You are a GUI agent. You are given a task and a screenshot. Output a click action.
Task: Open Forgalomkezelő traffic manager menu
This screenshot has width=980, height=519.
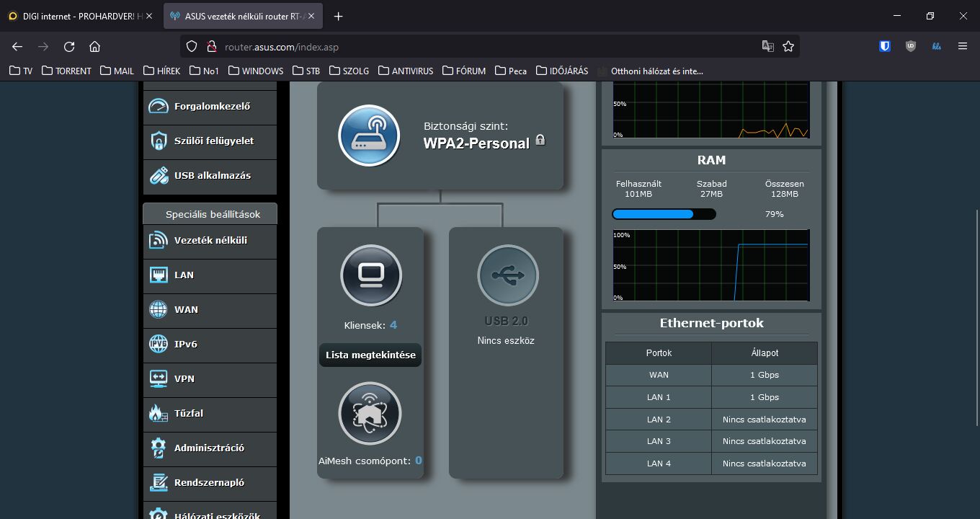tap(210, 107)
